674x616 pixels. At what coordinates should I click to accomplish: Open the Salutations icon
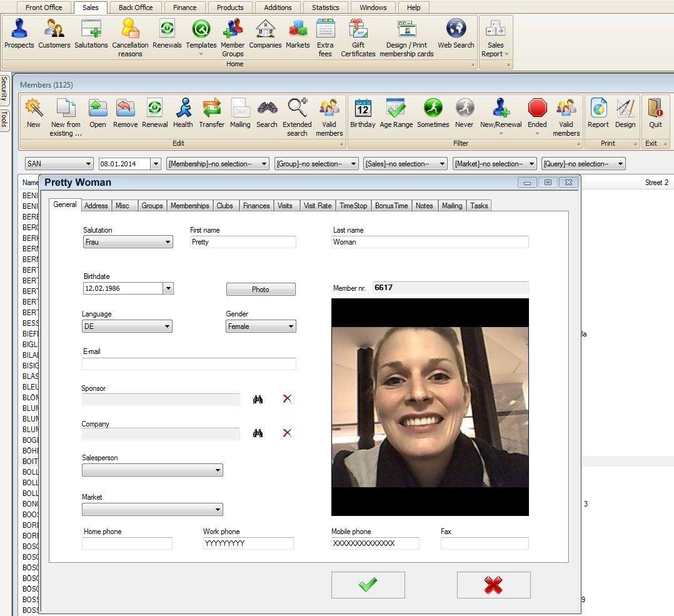coord(91,34)
